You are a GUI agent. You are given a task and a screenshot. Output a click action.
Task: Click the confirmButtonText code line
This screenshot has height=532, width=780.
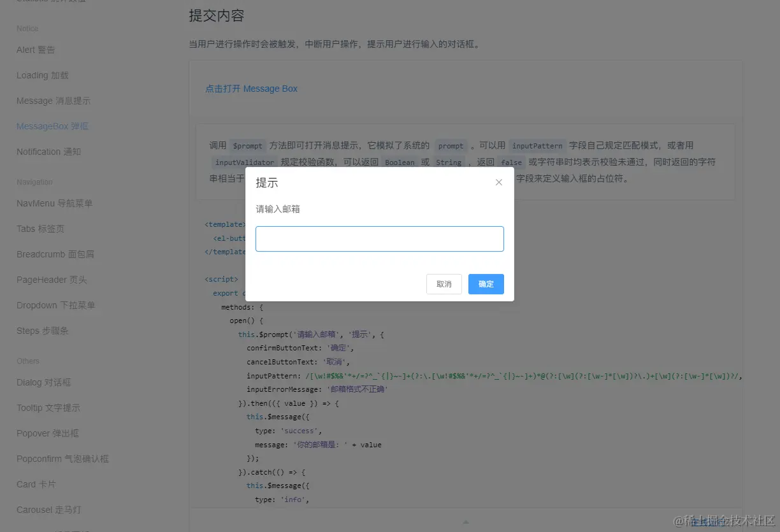300,348
